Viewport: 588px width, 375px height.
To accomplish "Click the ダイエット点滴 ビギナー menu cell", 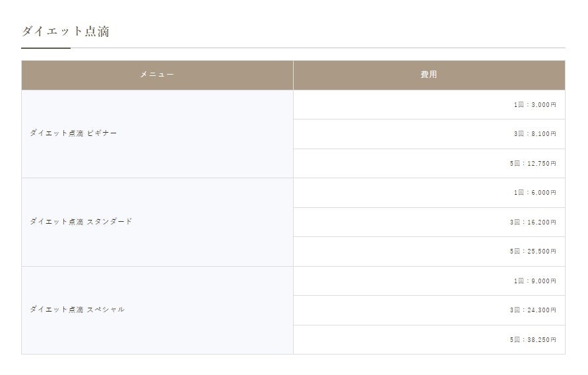I will 157,134.
